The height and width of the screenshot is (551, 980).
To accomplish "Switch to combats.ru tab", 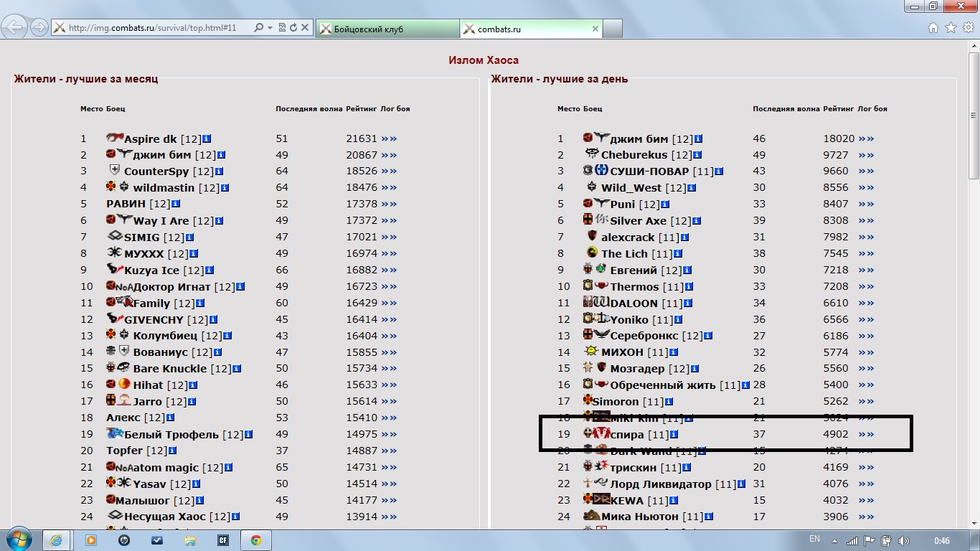I will pyautogui.click(x=531, y=29).
